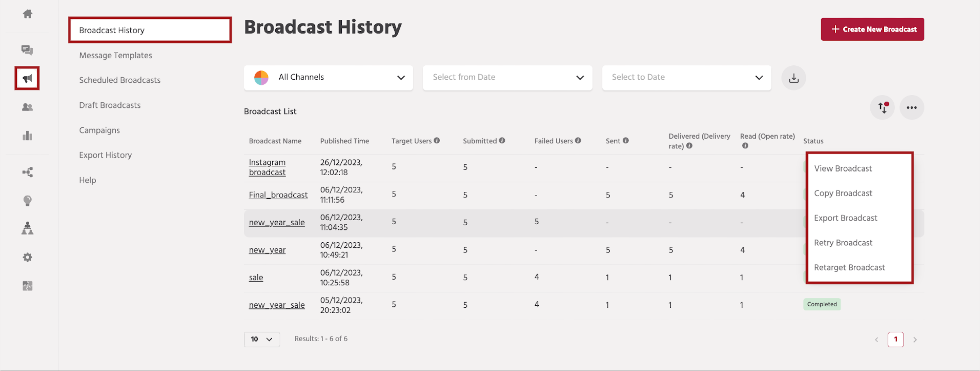
Task: Select the Messages chat icon in sidebar
Action: tap(27, 50)
